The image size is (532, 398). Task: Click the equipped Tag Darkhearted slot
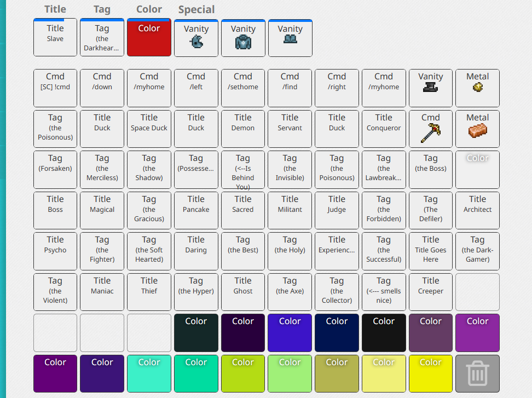pos(102,37)
